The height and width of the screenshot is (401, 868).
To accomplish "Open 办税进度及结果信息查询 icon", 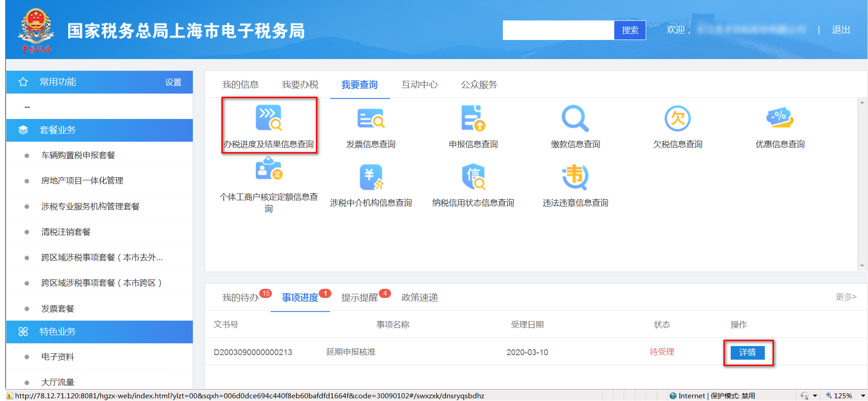I will [x=269, y=118].
